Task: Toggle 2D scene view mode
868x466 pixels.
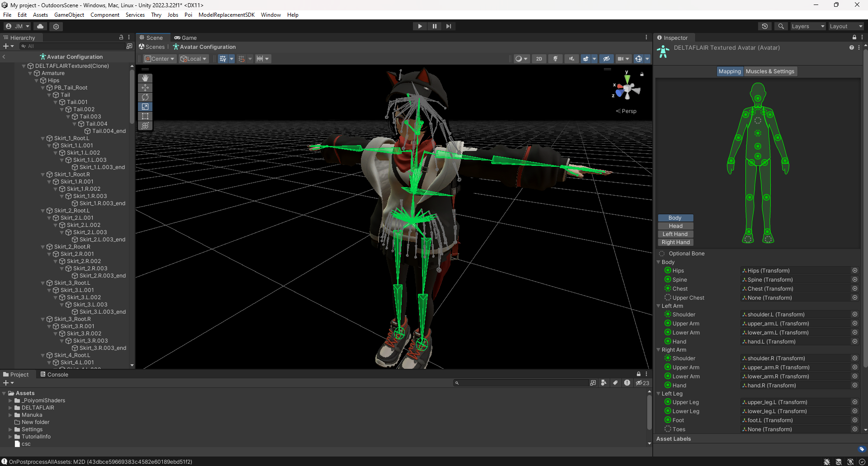Action: (x=539, y=59)
